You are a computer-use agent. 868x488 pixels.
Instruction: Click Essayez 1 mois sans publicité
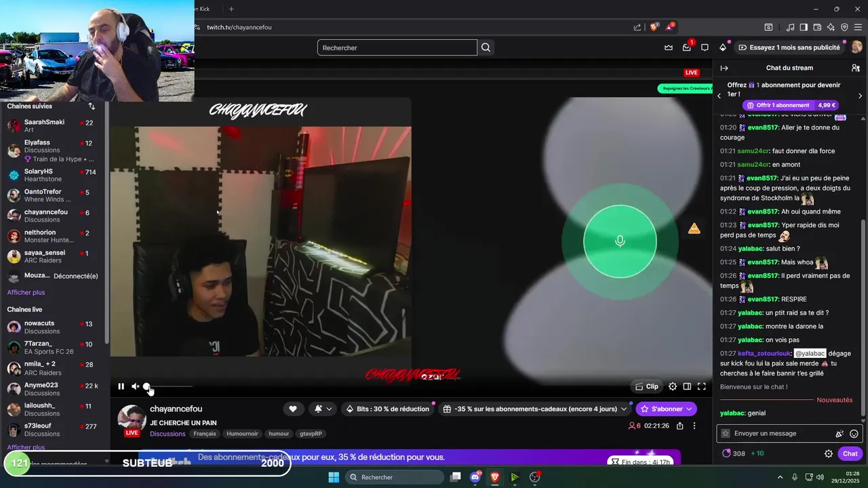(x=789, y=47)
